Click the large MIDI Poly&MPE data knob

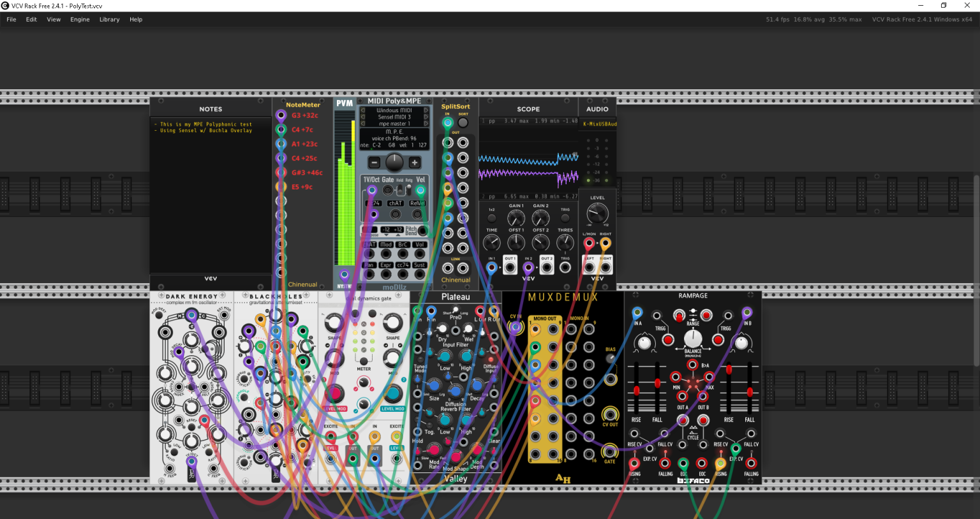click(394, 162)
